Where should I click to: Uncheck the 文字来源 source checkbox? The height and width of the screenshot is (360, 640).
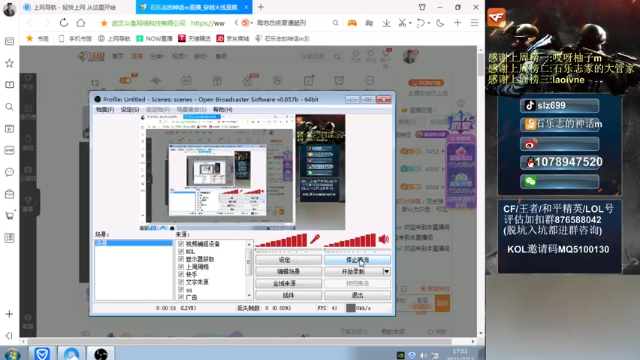181,282
